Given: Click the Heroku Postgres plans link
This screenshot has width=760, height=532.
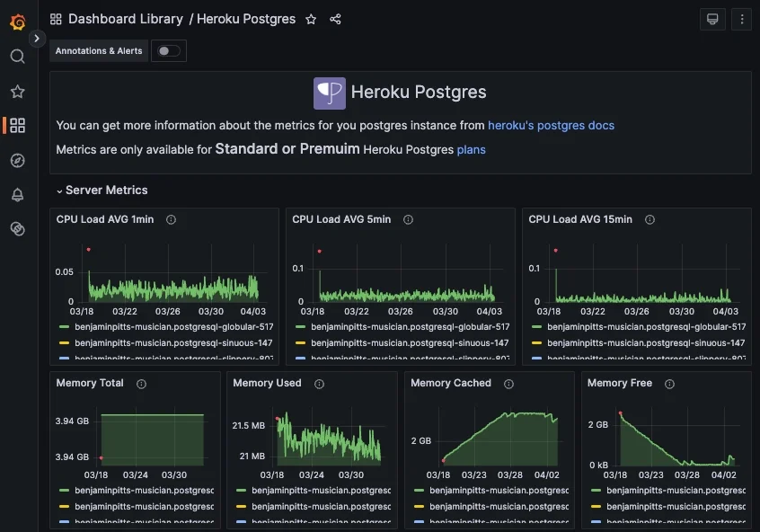Looking at the screenshot, I should (x=472, y=150).
